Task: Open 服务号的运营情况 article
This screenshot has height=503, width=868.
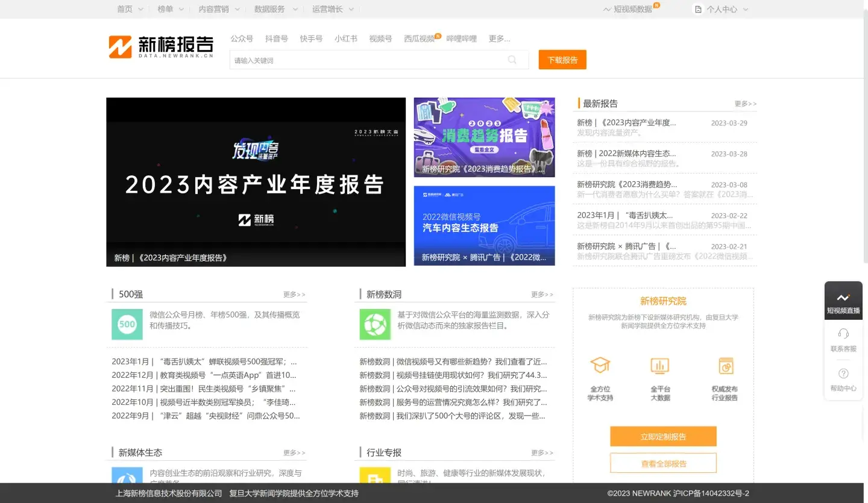Action: (453, 402)
